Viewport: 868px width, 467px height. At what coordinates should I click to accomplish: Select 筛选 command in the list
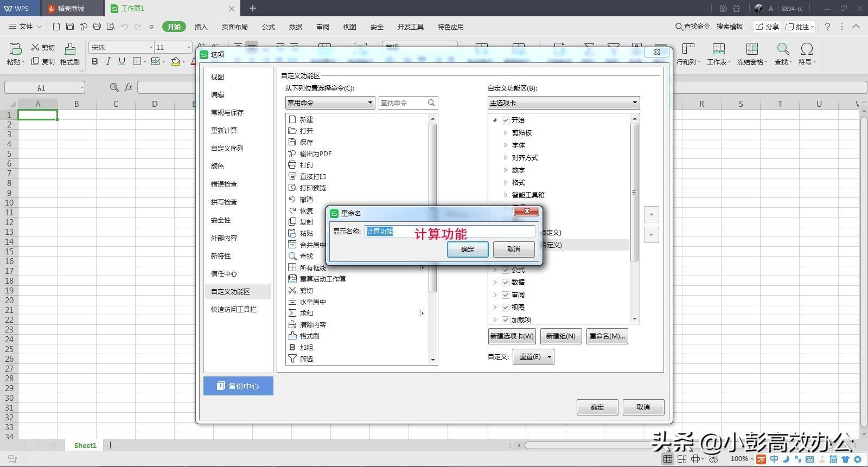click(x=306, y=359)
